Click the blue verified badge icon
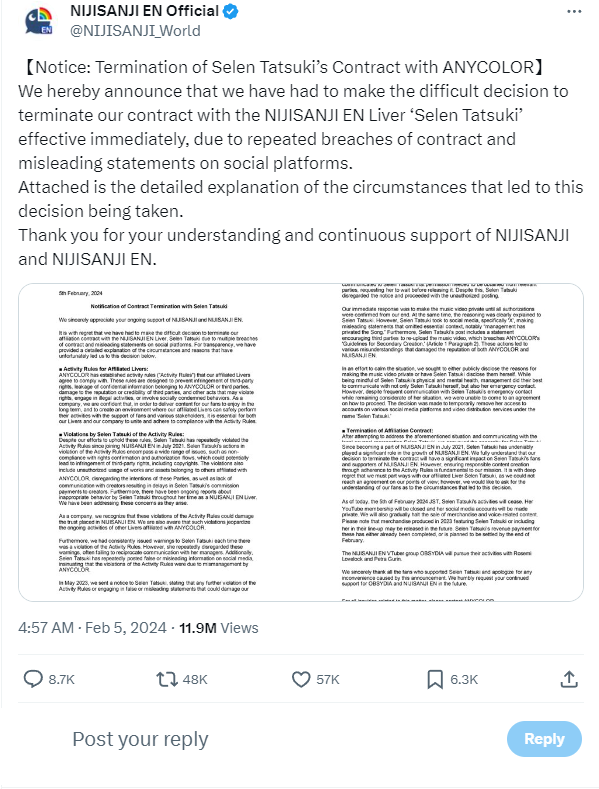This screenshot has width=599, height=789. coord(231,12)
